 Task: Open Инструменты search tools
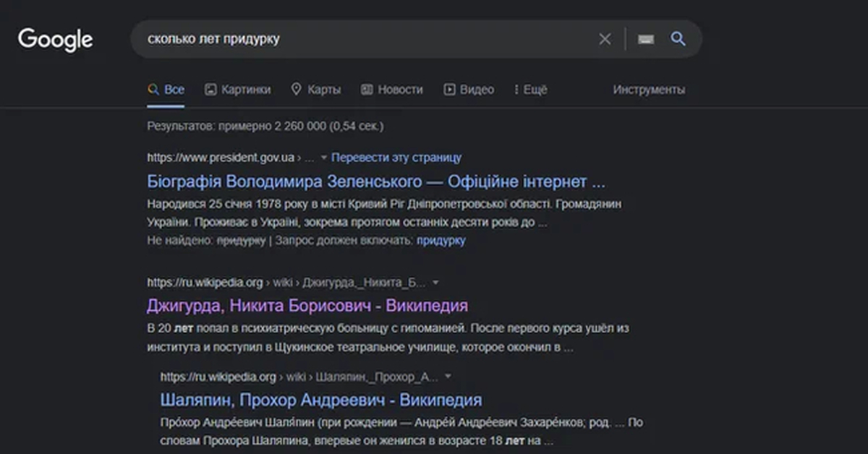pyautogui.click(x=649, y=90)
